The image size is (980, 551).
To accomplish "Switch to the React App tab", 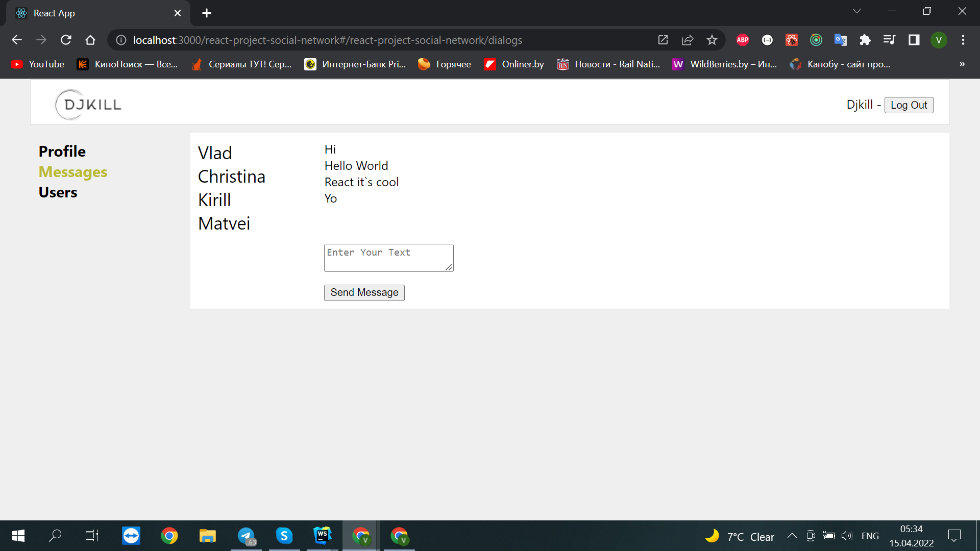I will tap(98, 13).
